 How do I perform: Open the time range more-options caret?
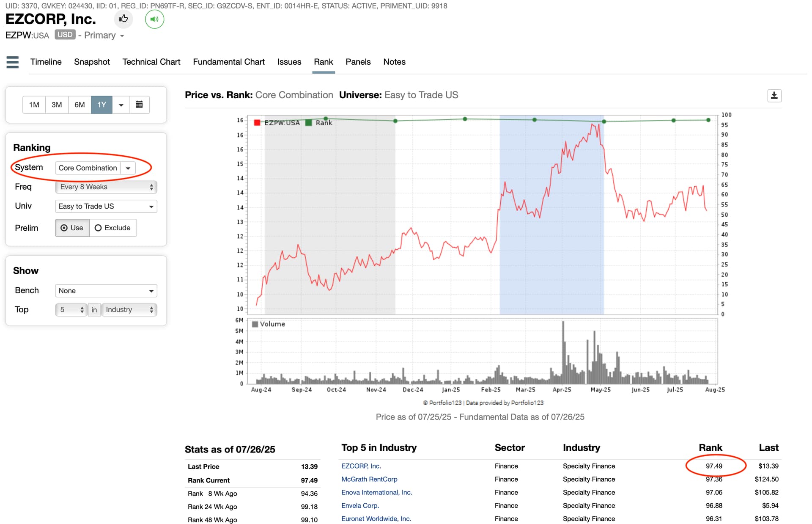121,105
